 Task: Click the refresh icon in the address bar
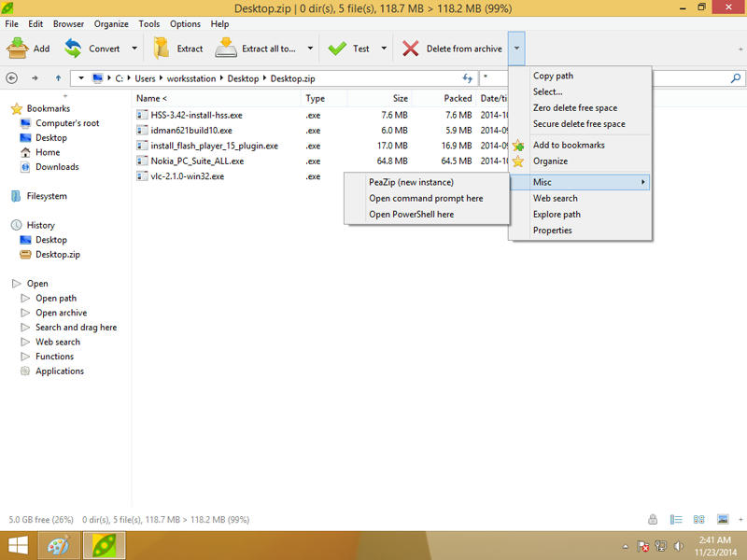pyautogui.click(x=468, y=78)
